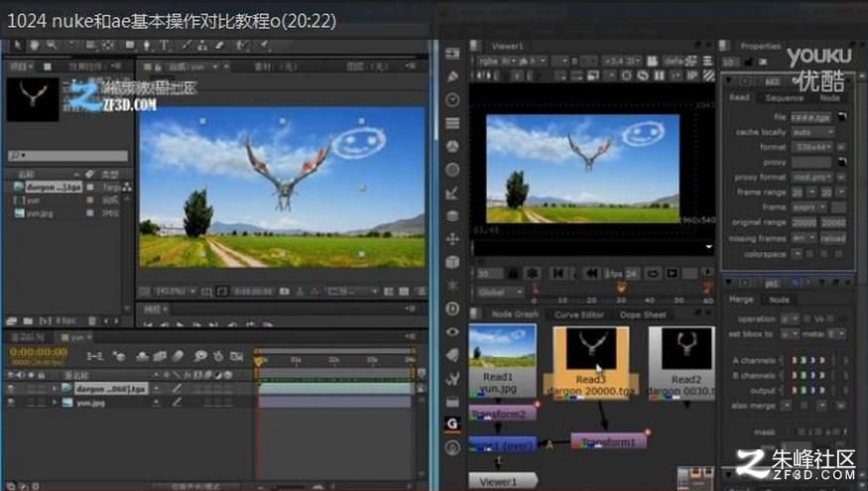
Task: Select Merge tab in Merge properties
Action: click(x=741, y=300)
